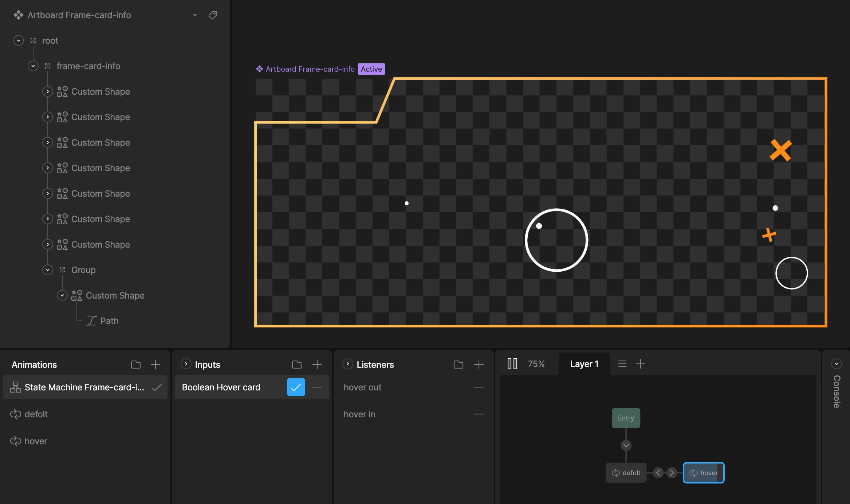
Task: Collapse the Console panel chevron
Action: point(836,364)
